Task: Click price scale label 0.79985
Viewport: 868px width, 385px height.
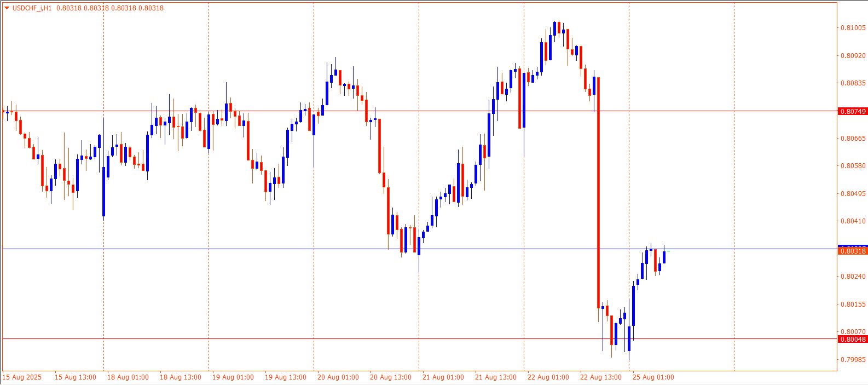Action: tap(853, 360)
